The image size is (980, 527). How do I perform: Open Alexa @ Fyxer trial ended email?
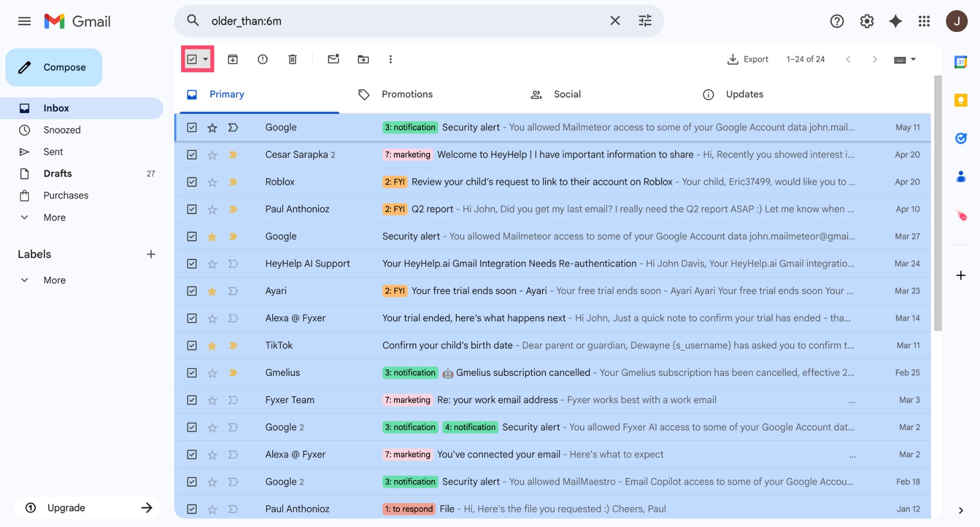553,318
